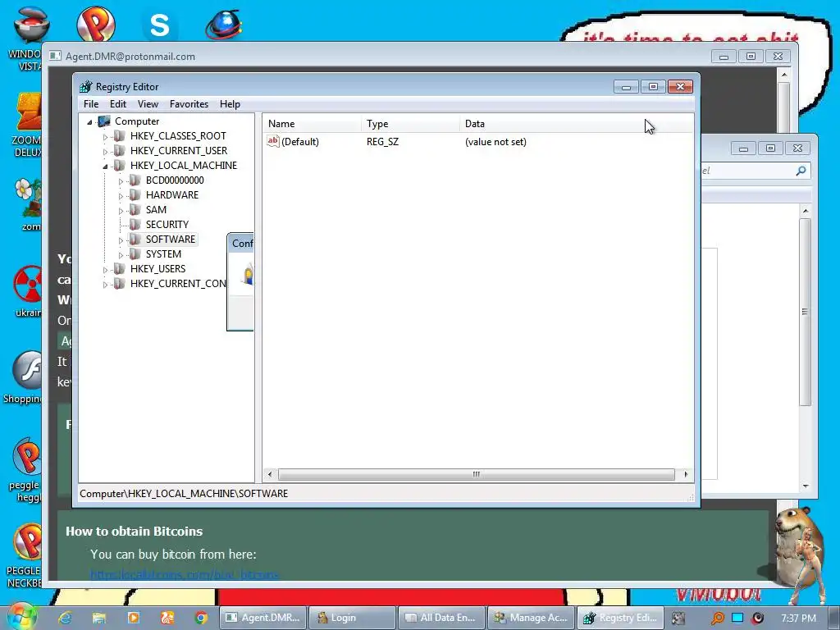Viewport: 840px width, 630px height.
Task: Open the Help menu in Registry Editor
Action: 230,104
